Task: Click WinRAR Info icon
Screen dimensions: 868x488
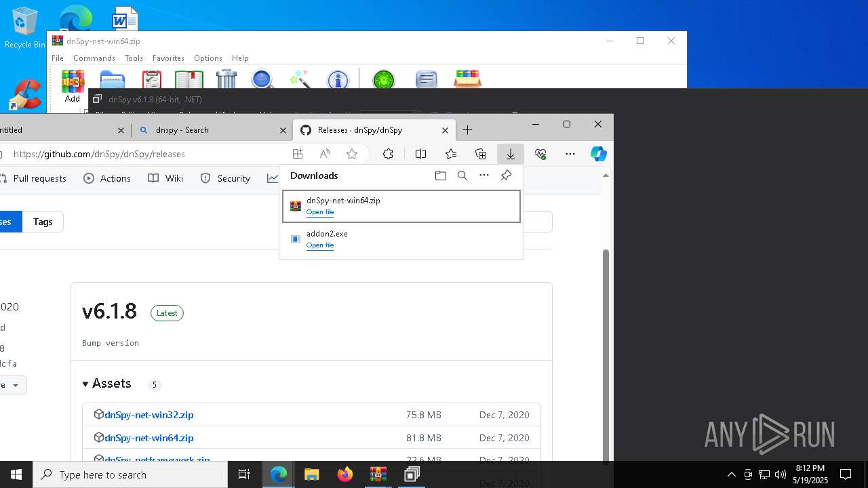Action: coord(338,79)
